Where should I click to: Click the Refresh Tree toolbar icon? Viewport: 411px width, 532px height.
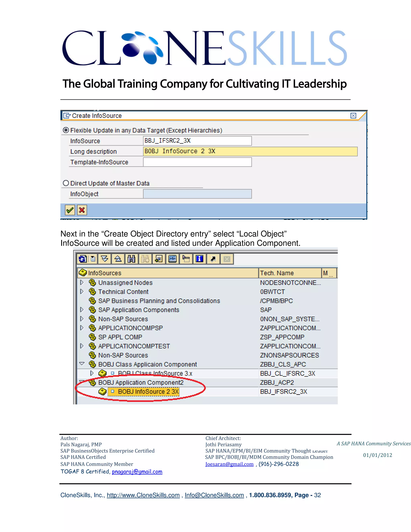click(83, 259)
